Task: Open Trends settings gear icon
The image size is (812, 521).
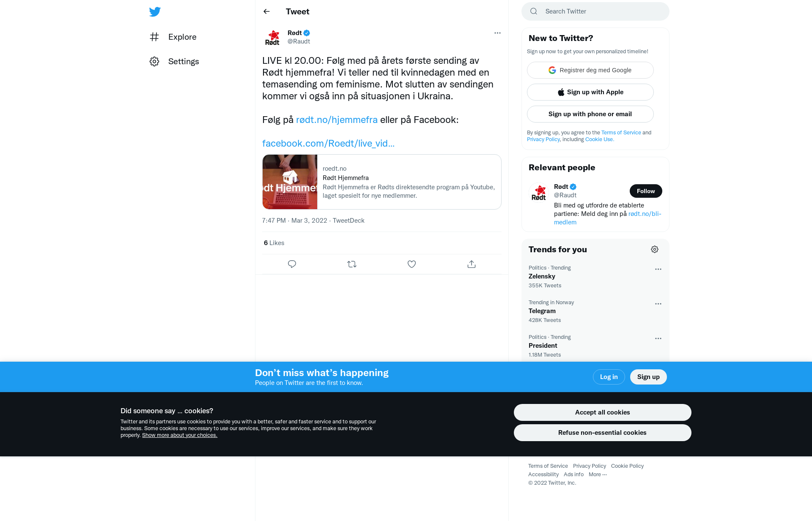Action: [x=655, y=249]
